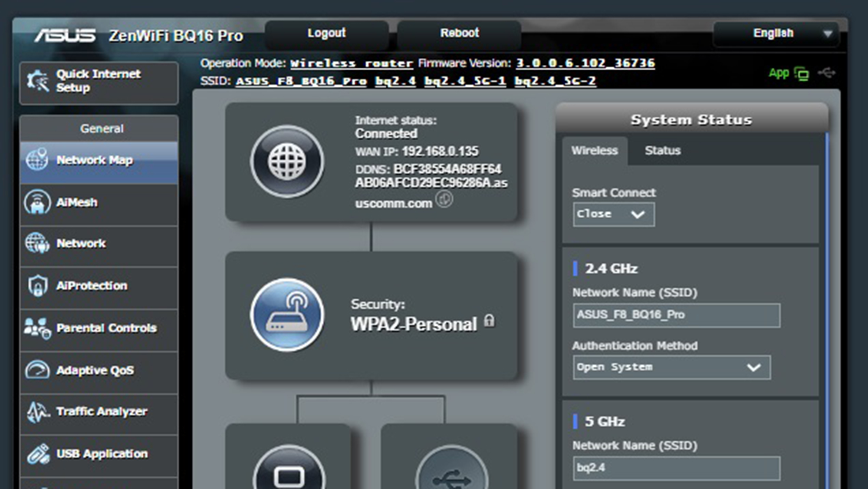This screenshot has width=868, height=489.
Task: Click the 2.4 GHz network name field
Action: [x=676, y=315]
